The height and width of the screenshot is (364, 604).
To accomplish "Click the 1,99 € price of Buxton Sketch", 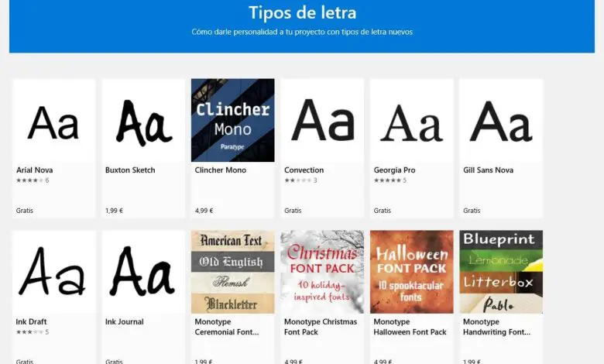I will 114,211.
